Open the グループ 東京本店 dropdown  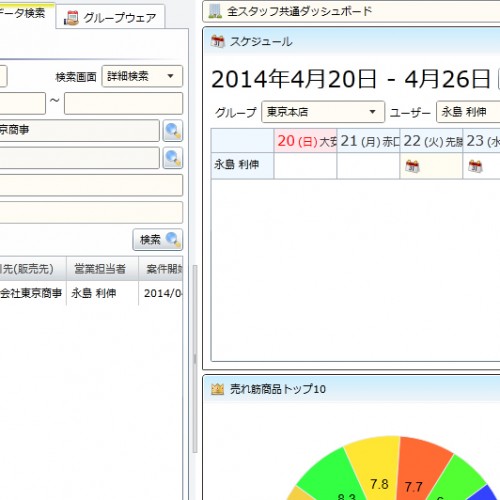point(323,112)
